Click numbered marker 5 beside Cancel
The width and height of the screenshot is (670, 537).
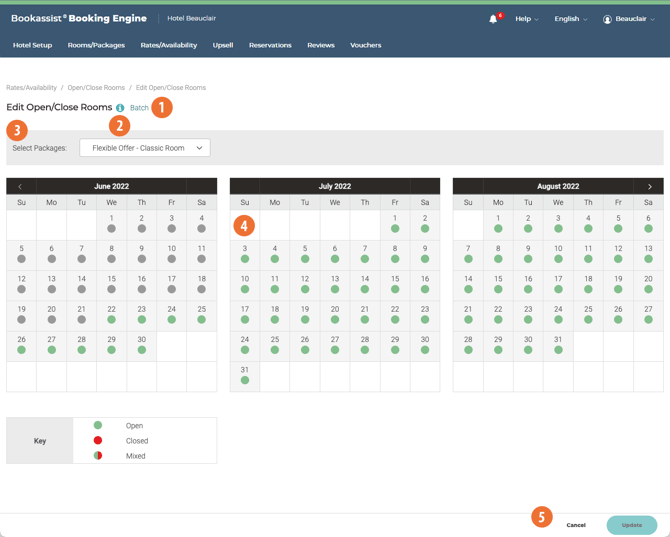(541, 516)
